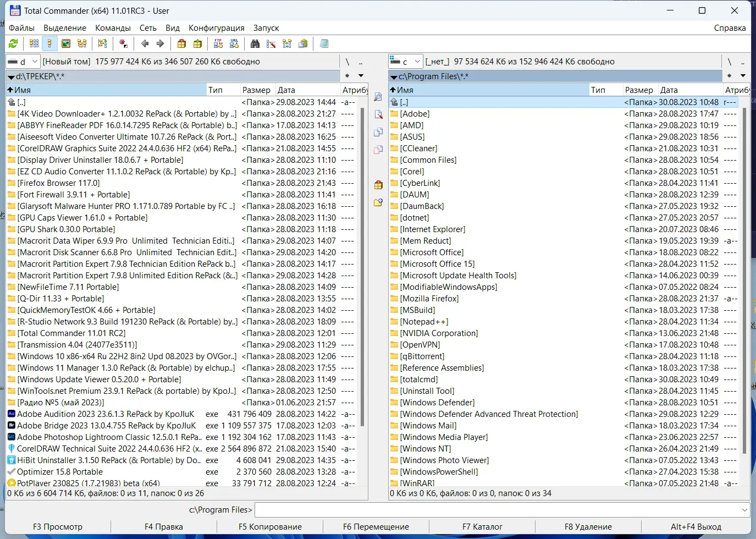Click the unpack files toolbar icon
The image size is (756, 539).
pos(197,43)
